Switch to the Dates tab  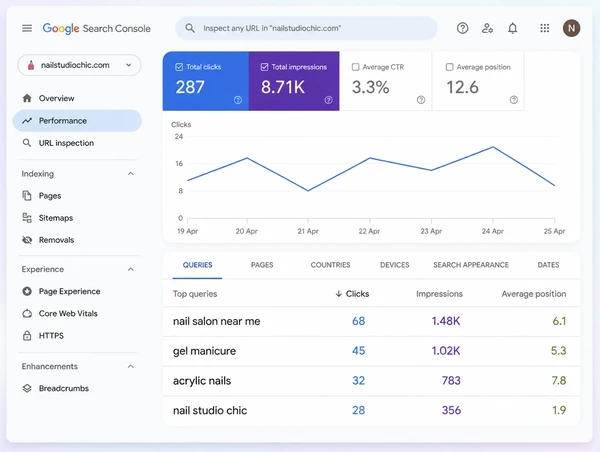[x=548, y=265]
